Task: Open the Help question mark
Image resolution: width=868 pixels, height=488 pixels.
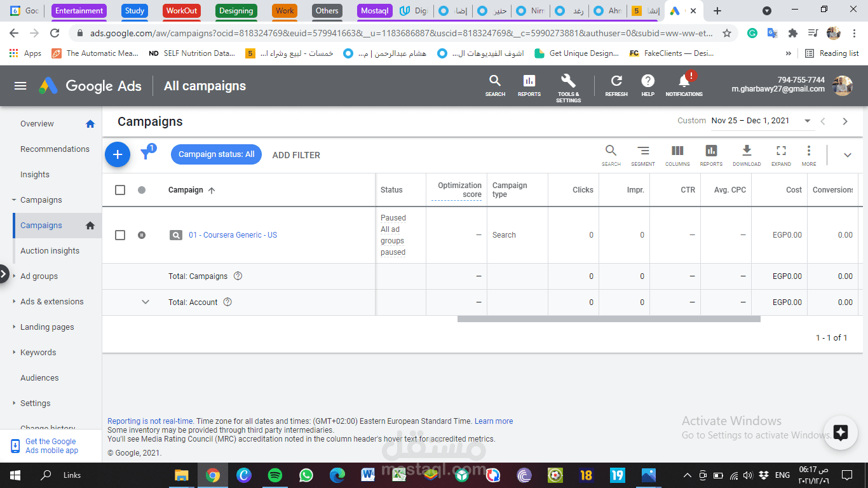Action: point(648,85)
